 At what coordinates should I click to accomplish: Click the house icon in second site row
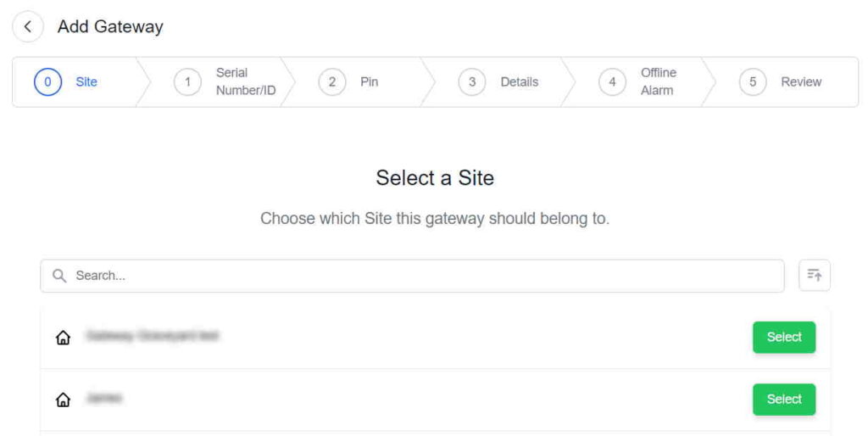click(x=63, y=400)
